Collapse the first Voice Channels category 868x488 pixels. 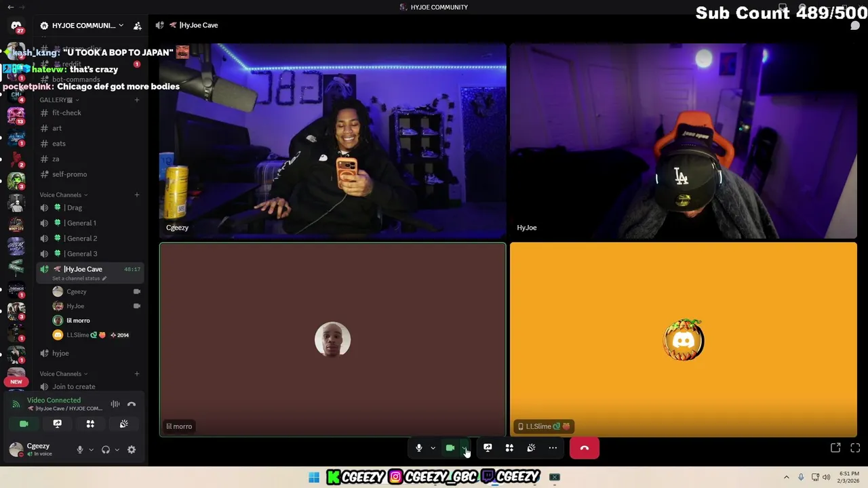click(64, 195)
